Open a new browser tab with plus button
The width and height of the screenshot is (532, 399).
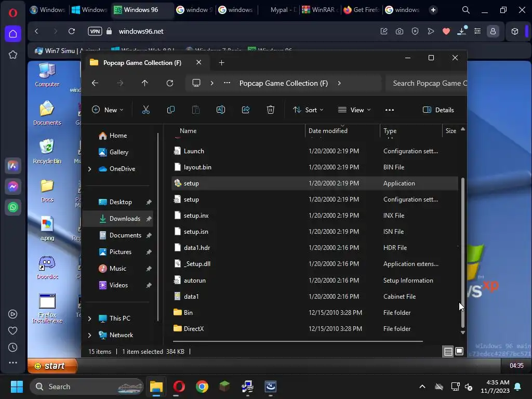[x=433, y=10]
